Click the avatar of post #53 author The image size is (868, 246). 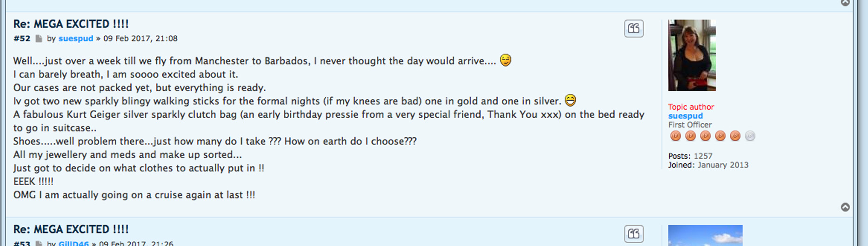[x=705, y=236]
